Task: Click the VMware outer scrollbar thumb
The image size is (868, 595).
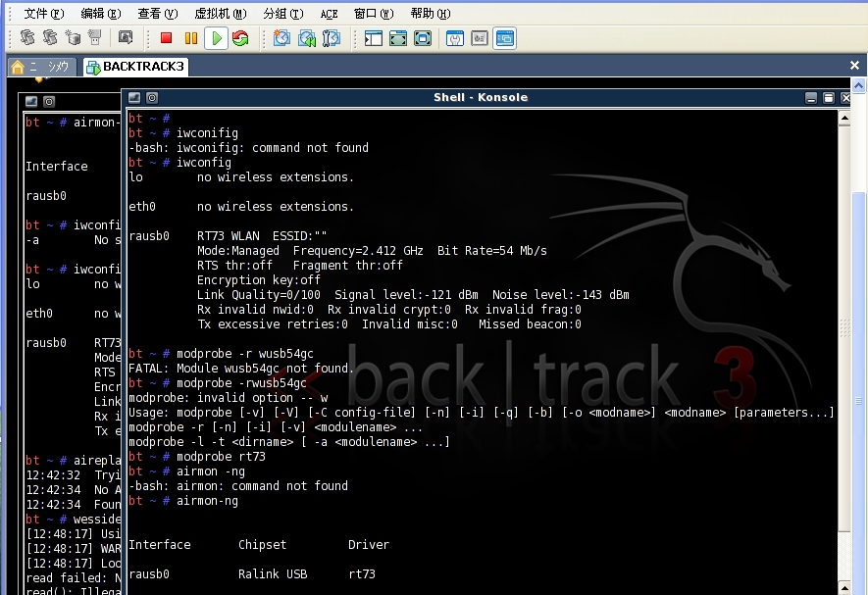Action: coord(858,392)
